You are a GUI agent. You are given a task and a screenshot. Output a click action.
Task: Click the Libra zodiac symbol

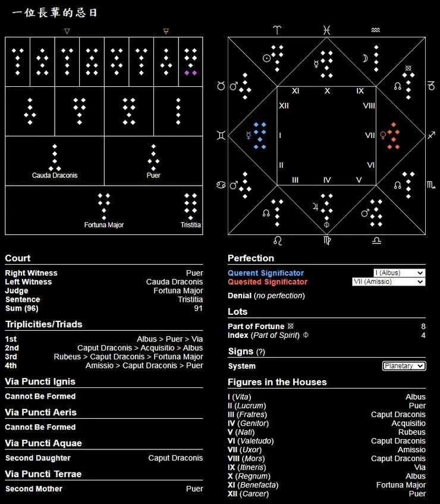click(376, 240)
